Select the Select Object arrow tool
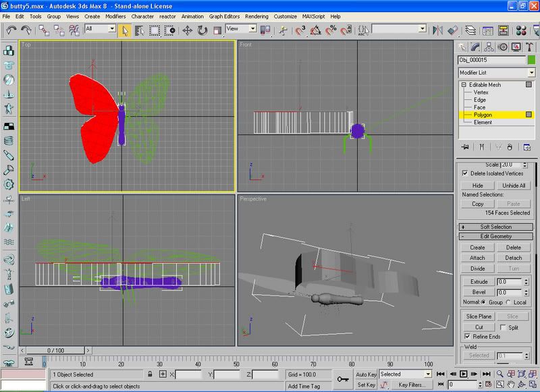Screen dimensions: 540x392 coord(125,30)
